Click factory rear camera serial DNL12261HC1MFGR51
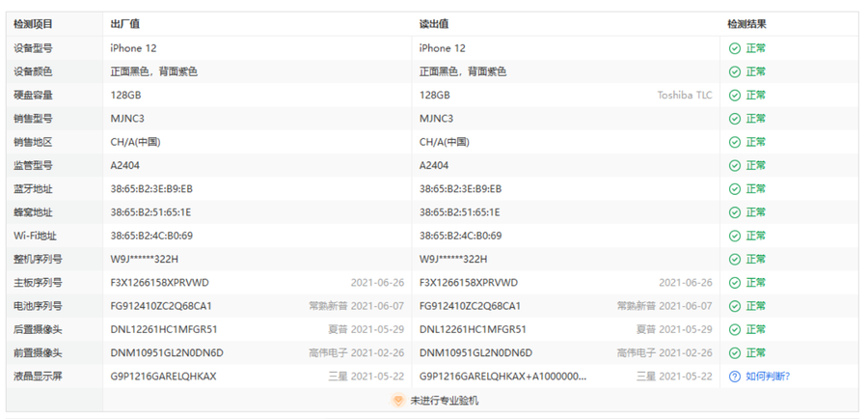Viewport: 868px width, 419px height. click(x=164, y=330)
